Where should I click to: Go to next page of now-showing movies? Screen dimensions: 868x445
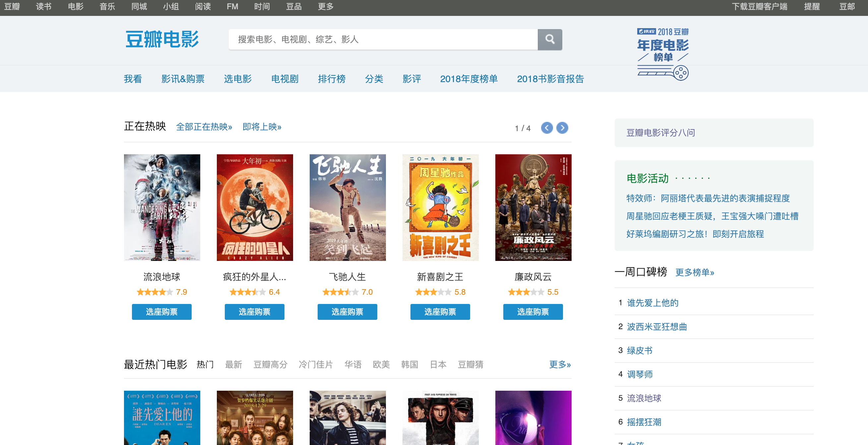562,127
